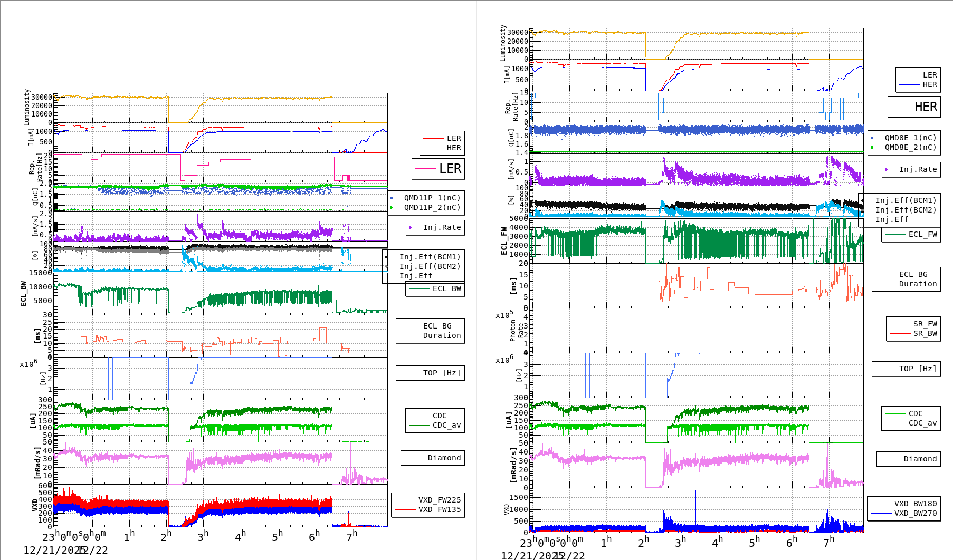Viewport: 953px width, 560px height.
Task: Click the ECL_BW y-axis title
Action: click(23, 293)
